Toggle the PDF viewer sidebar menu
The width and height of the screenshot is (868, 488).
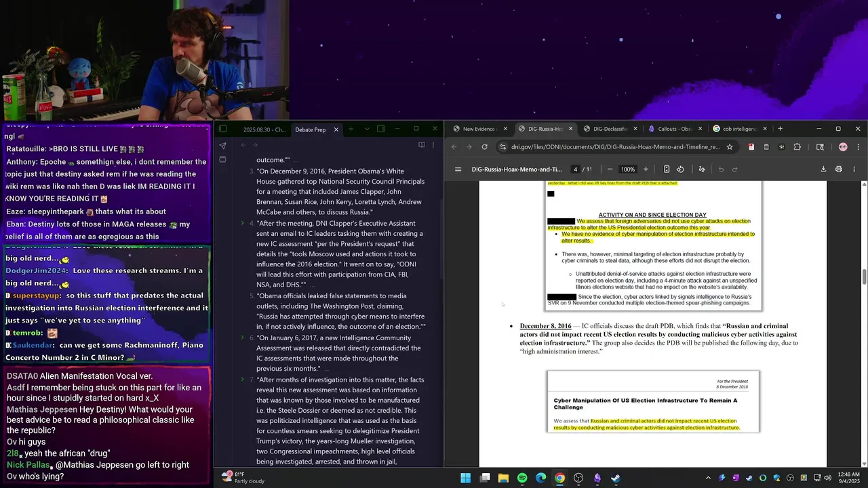click(x=458, y=169)
